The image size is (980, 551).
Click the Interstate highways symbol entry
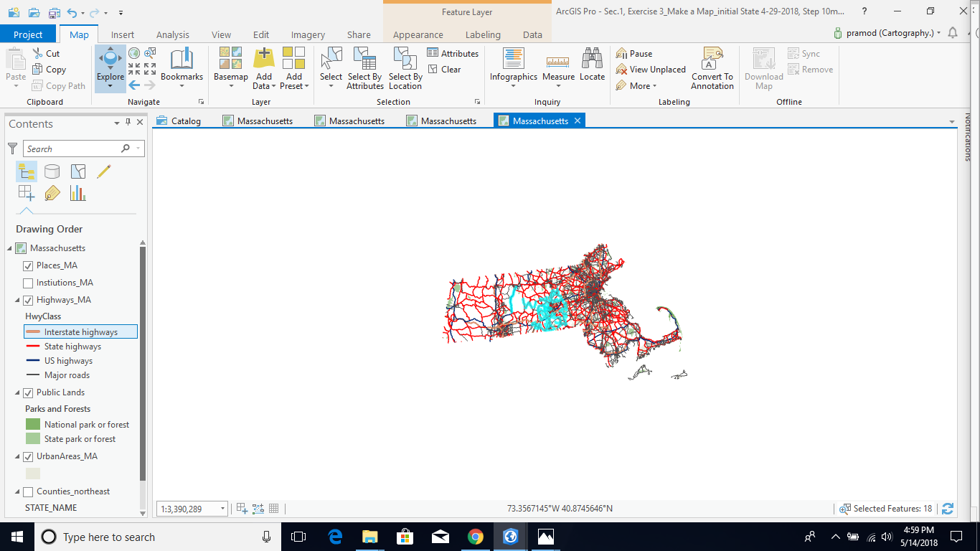(80, 331)
